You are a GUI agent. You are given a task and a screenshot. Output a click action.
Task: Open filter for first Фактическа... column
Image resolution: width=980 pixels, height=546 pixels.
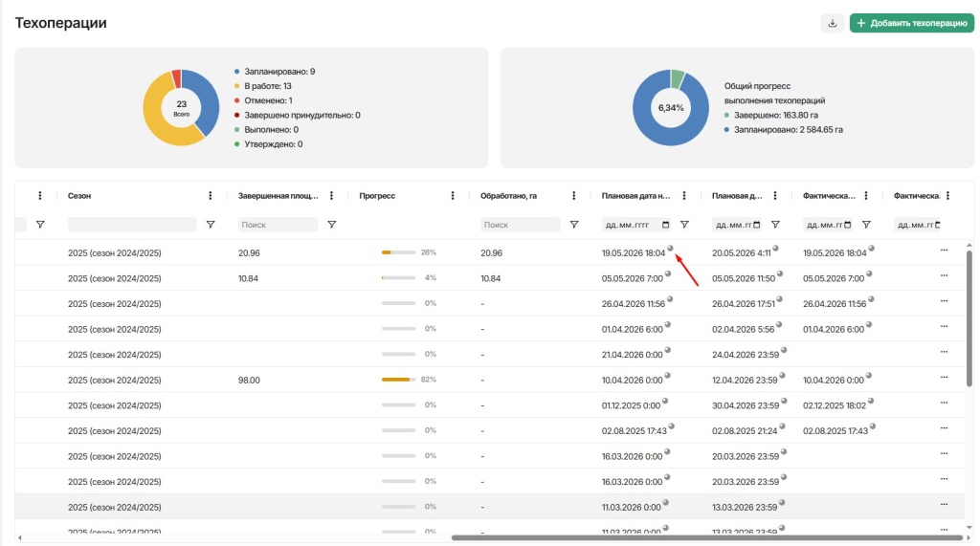(866, 225)
